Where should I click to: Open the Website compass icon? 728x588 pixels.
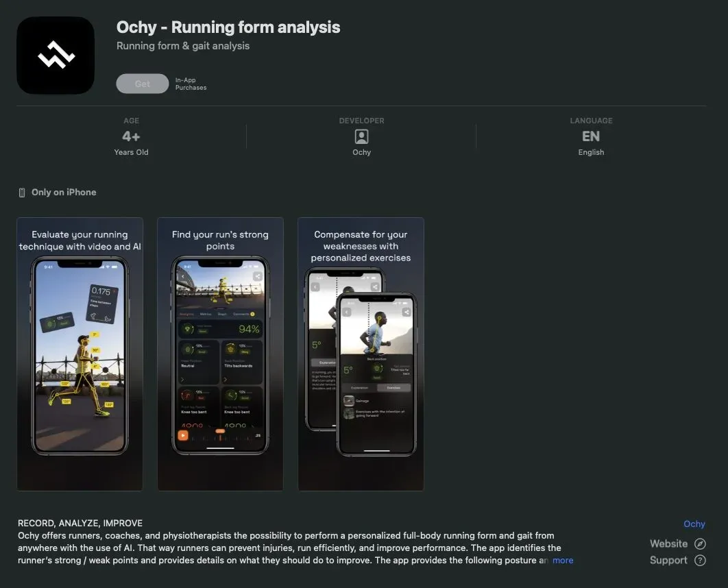(x=700, y=544)
